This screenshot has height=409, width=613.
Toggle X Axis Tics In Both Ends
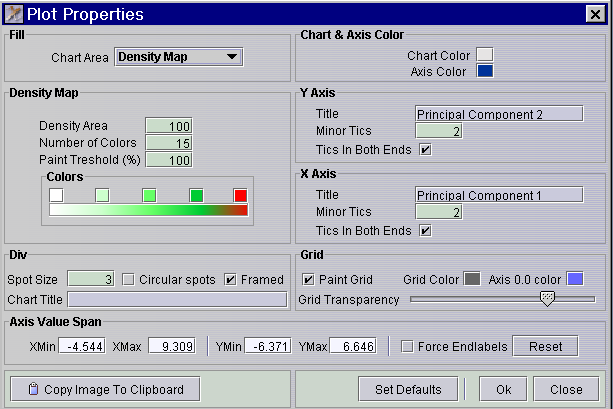point(425,230)
